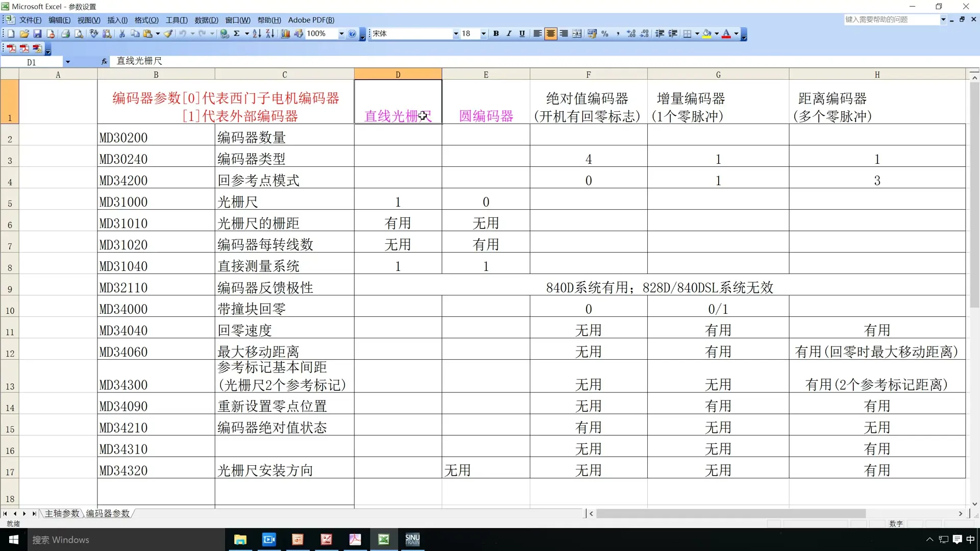The width and height of the screenshot is (980, 551).
Task: Center align the selected cell
Action: tap(551, 34)
